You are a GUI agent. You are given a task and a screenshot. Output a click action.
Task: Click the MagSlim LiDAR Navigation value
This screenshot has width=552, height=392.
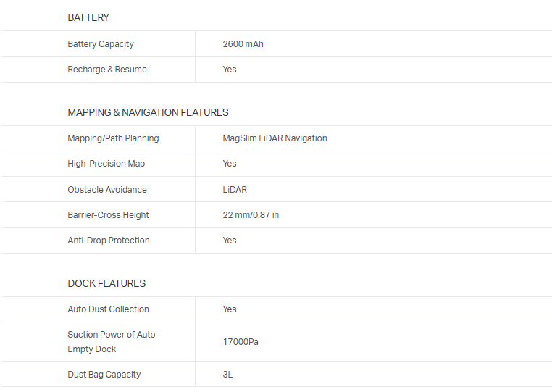[x=275, y=138]
